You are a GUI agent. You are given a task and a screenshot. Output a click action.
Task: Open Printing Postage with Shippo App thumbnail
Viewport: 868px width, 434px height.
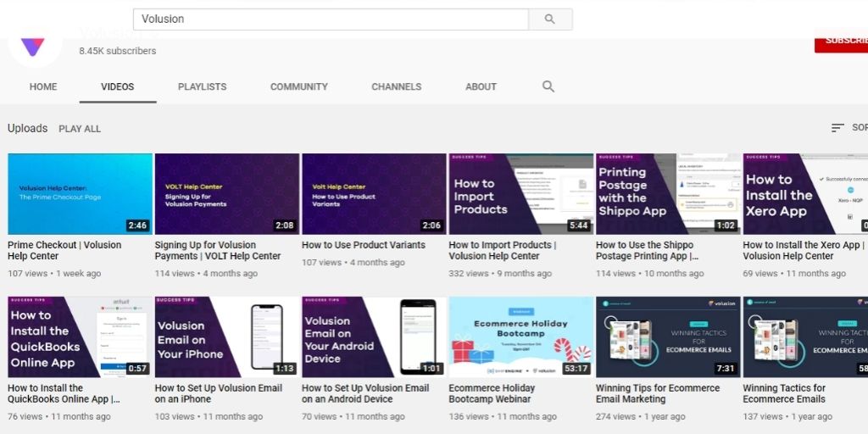click(668, 194)
